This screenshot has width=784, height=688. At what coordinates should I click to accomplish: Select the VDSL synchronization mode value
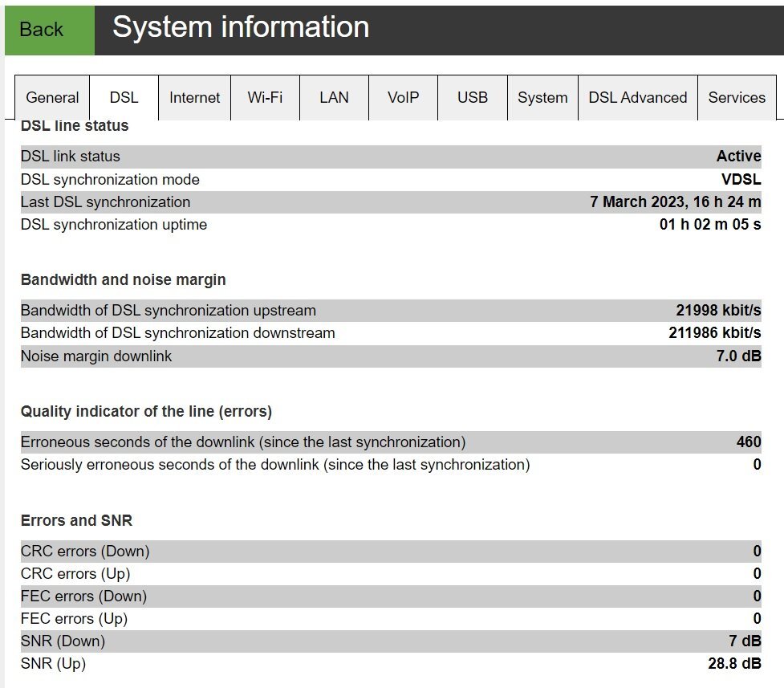click(741, 179)
